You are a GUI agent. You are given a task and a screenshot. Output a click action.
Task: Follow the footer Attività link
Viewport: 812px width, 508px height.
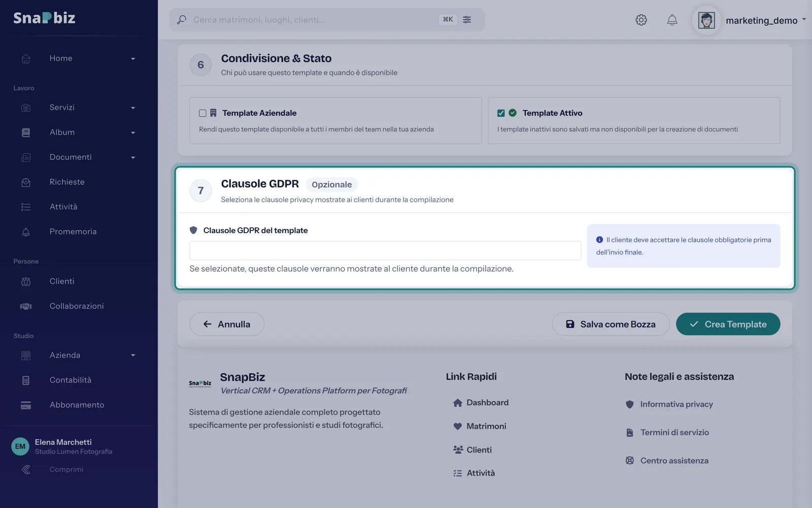coord(481,473)
